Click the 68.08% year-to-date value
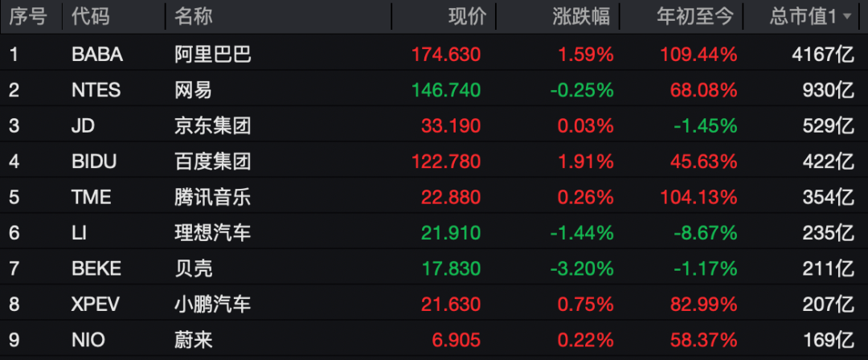 tap(703, 90)
